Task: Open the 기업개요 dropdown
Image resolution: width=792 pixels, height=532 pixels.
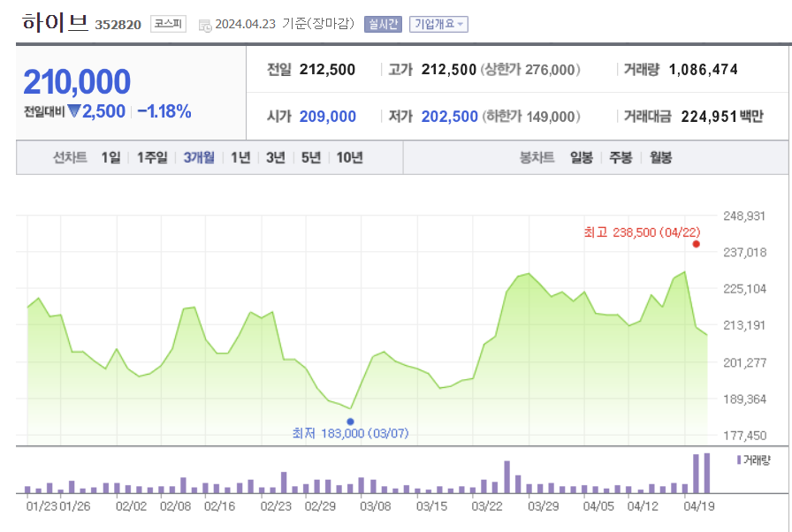Action: (x=438, y=24)
